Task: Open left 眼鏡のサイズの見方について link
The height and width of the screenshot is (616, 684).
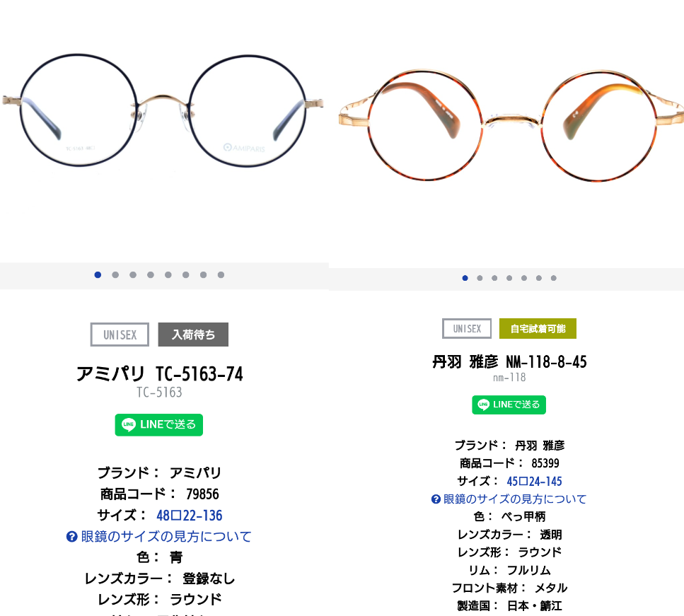Action: tap(166, 536)
